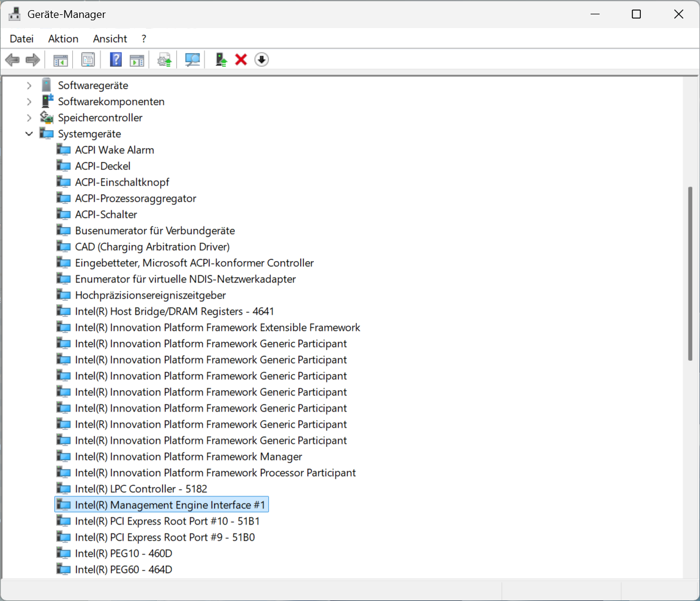Click the circled down arrow disable icon
Viewport: 700px width, 601px height.
[x=262, y=60]
